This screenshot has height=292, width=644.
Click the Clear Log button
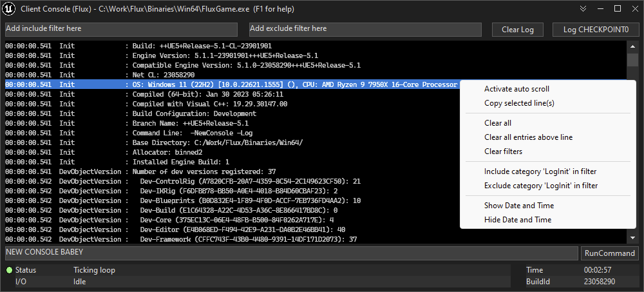pos(518,30)
